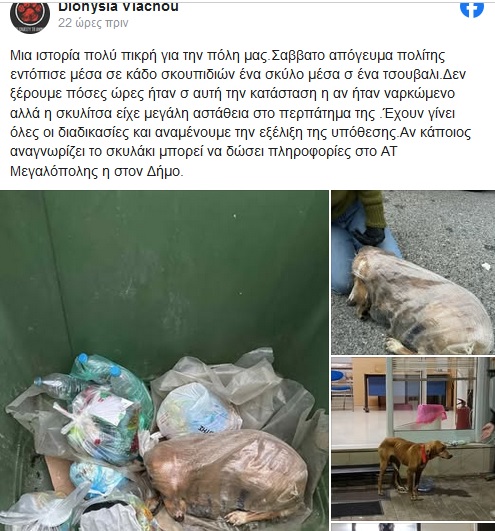Open the '22 ώρες πριν' timestamp link
This screenshot has width=495, height=531.
pos(93,23)
